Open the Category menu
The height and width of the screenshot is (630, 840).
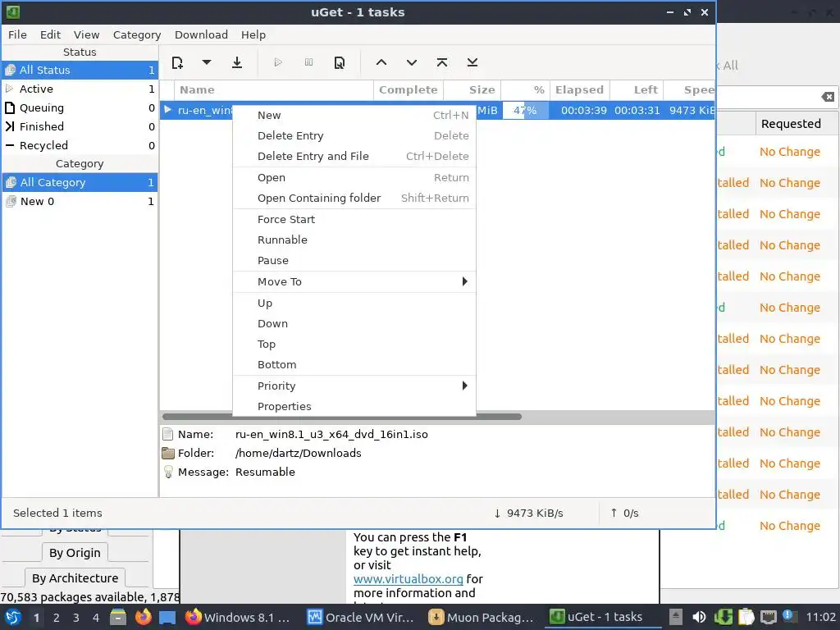pyautogui.click(x=137, y=34)
